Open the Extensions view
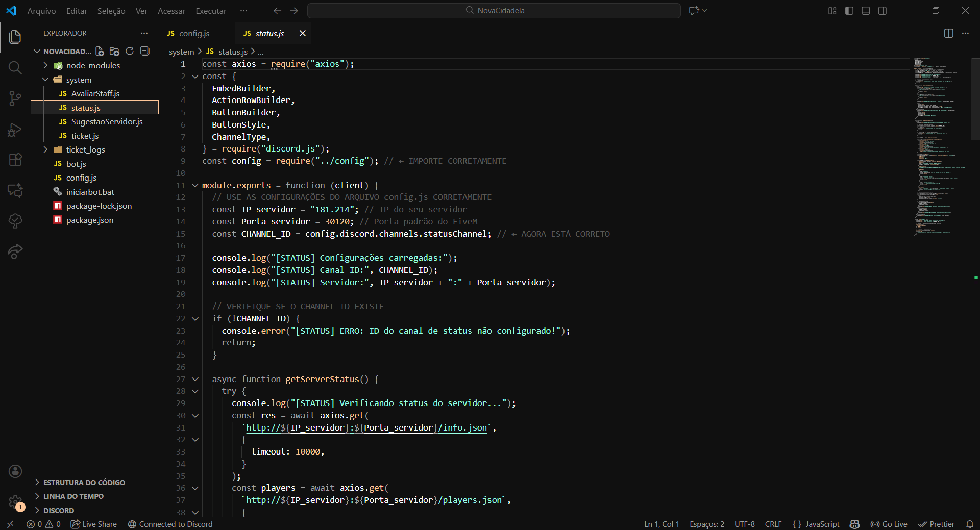Viewport: 980px width, 530px height. coord(15,160)
